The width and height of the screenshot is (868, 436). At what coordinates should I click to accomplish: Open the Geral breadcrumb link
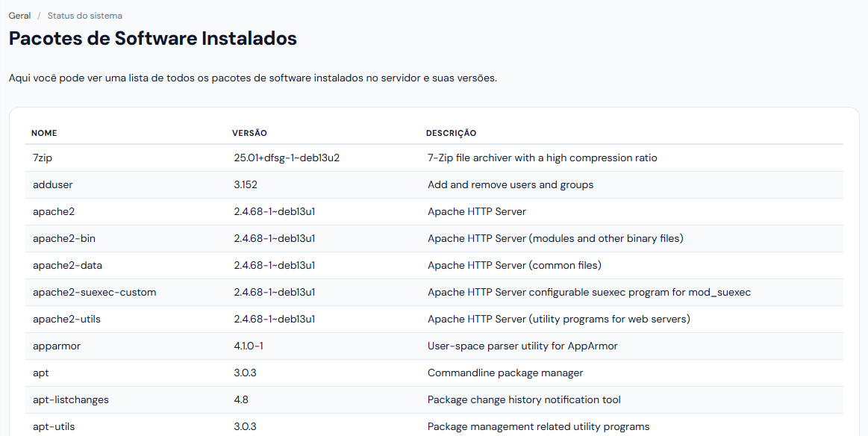(19, 16)
